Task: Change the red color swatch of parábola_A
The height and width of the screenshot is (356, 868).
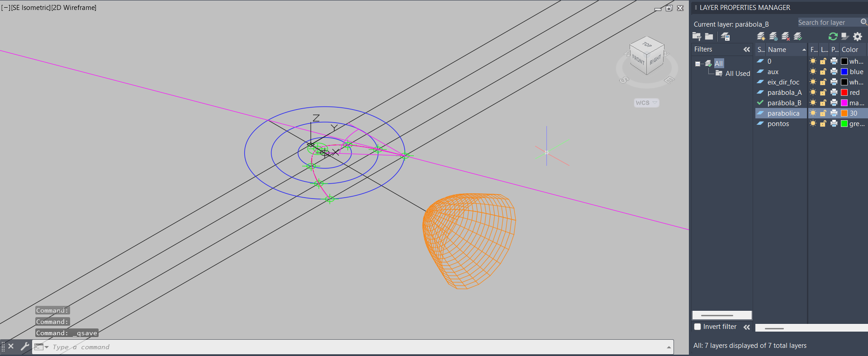Action: [x=844, y=92]
